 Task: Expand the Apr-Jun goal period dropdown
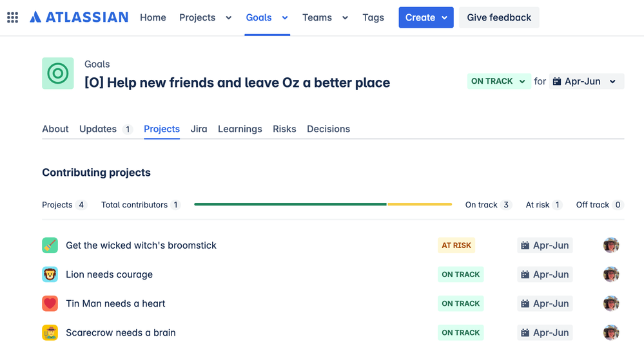coord(586,81)
